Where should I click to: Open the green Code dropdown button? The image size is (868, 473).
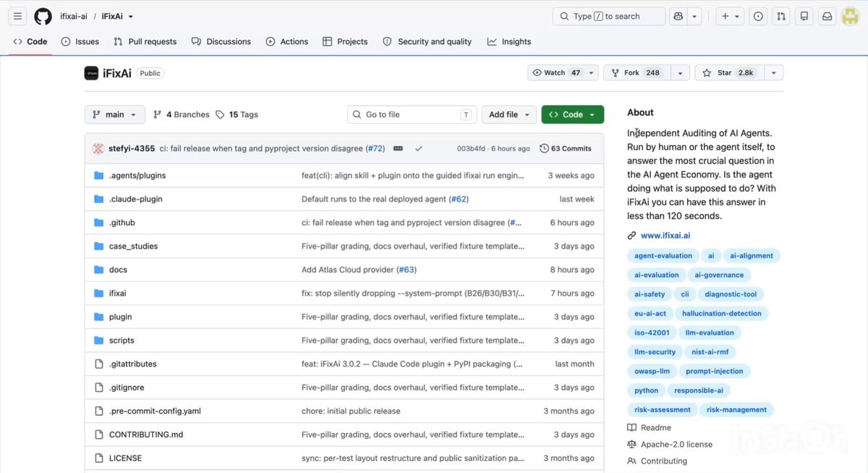click(572, 114)
